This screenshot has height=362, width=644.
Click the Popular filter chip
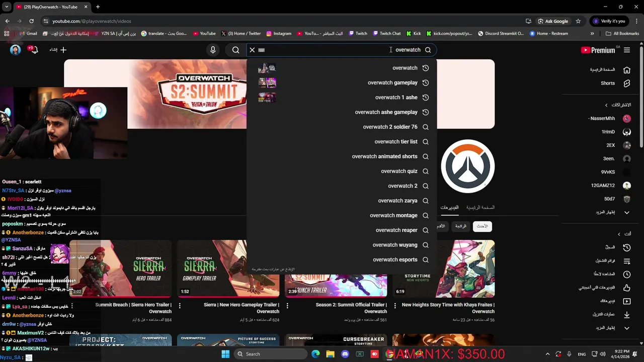(461, 226)
